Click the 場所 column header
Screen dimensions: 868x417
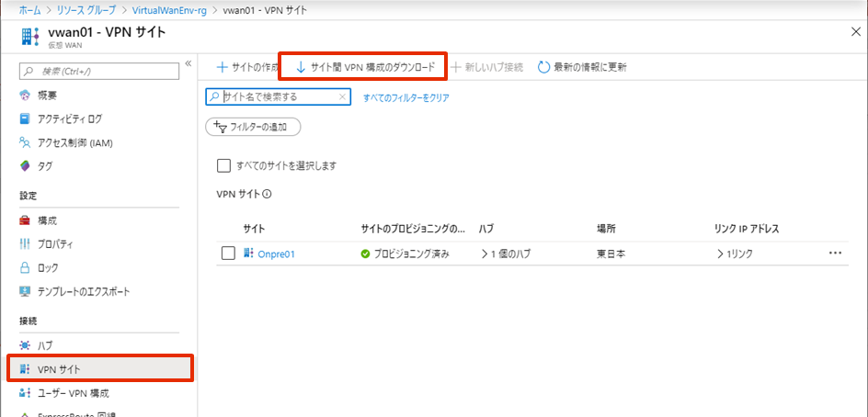[606, 229]
